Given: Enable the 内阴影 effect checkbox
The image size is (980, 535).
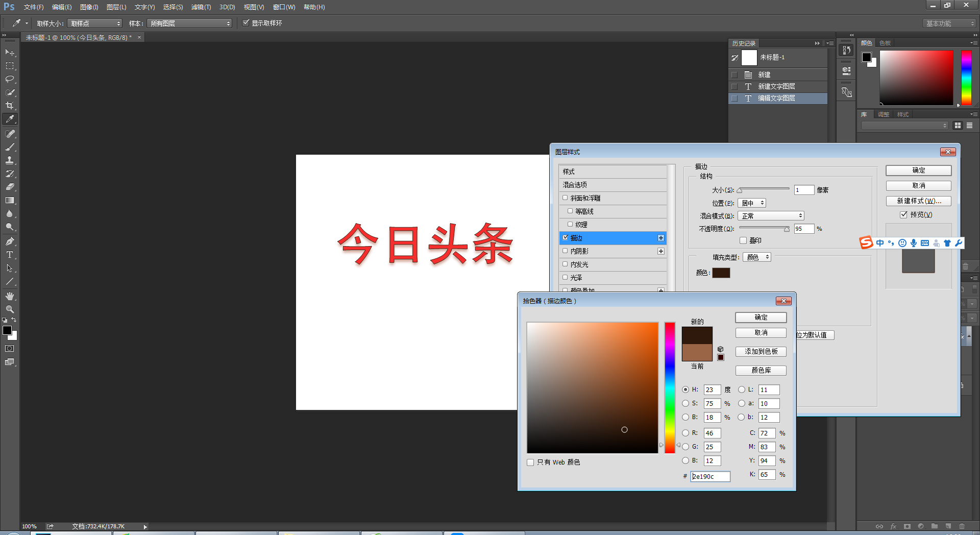Looking at the screenshot, I should (x=565, y=251).
